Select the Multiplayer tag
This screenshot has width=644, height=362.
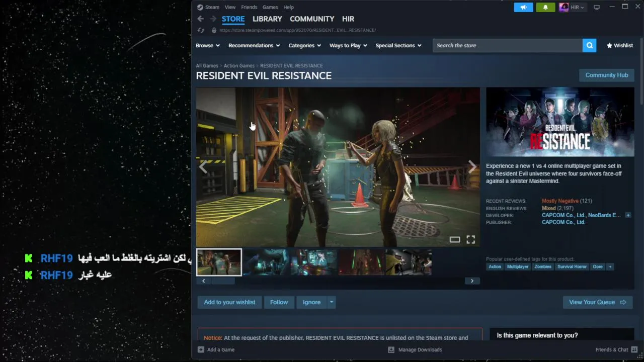518,266
